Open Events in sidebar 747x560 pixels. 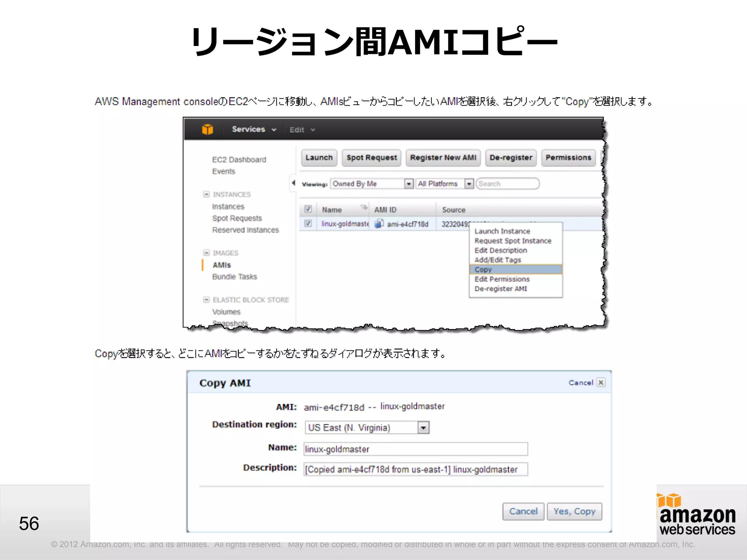click(x=224, y=171)
